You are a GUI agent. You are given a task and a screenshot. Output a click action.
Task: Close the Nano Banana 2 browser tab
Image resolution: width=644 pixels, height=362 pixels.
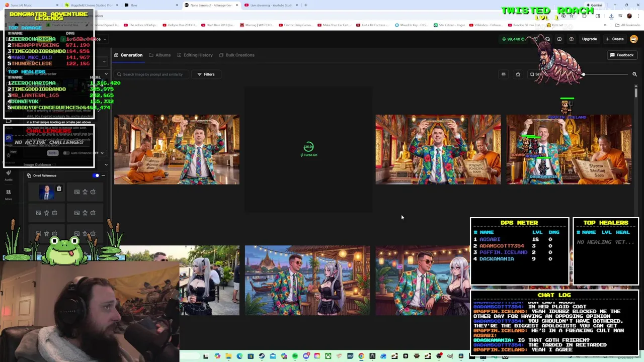[x=236, y=5]
